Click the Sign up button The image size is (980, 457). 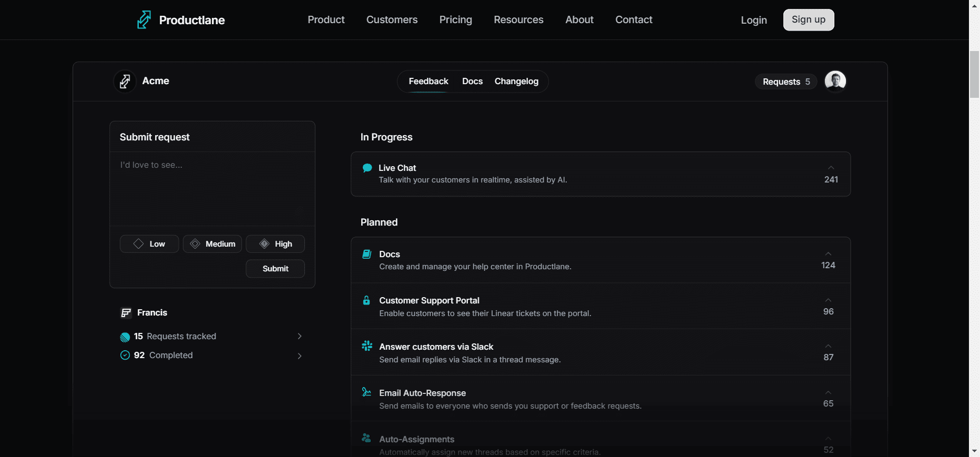coord(809,20)
